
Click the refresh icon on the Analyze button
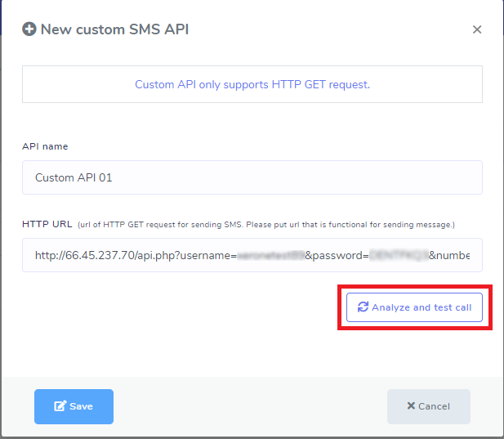click(364, 307)
